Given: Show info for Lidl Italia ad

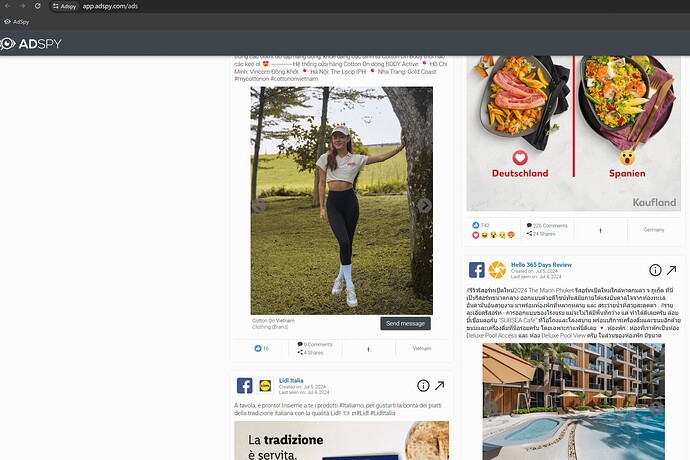Looking at the screenshot, I should 423,386.
